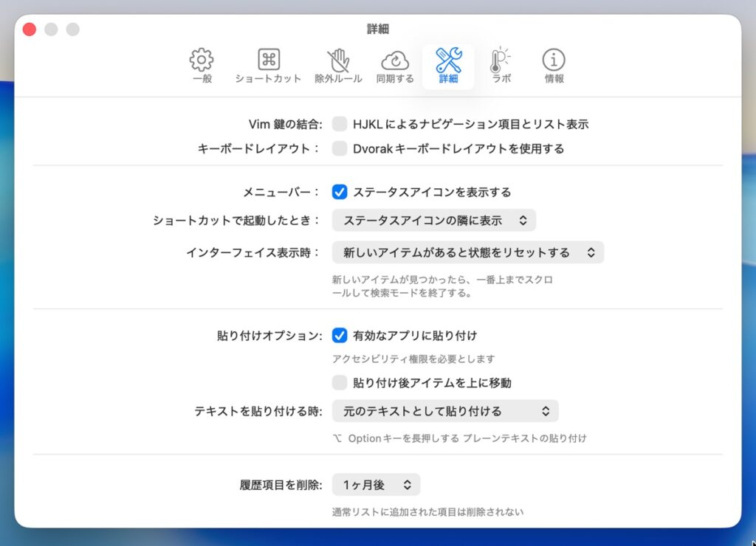The image size is (756, 546).
Task: Select the 詳細 wrench and screwdriver icon
Action: tap(448, 61)
